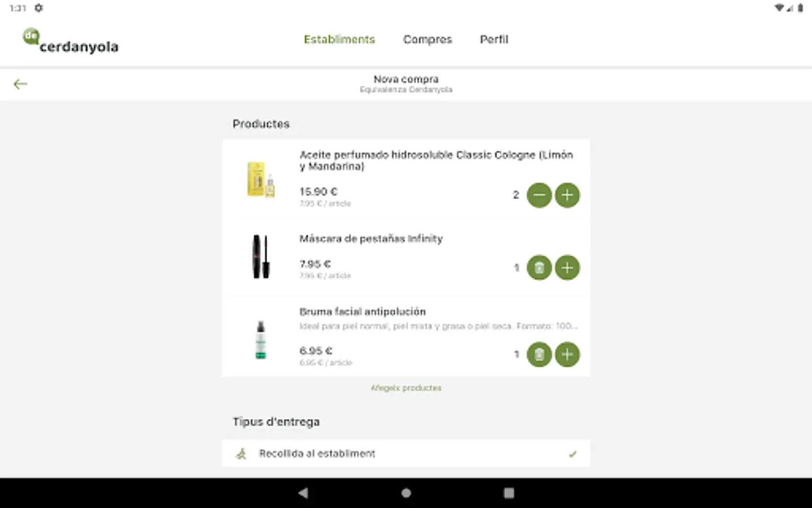Click the Cerdanyola logo
Screen dimensions: 812x508
click(71, 41)
